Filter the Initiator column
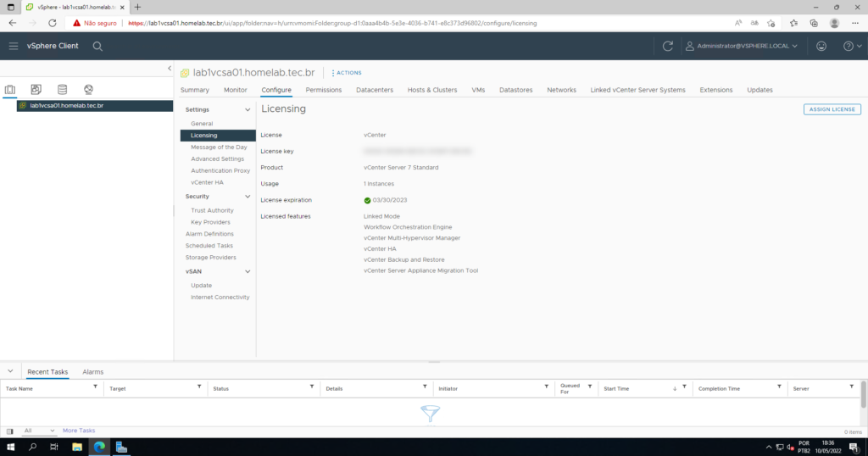This screenshot has height=456, width=868. point(547,386)
